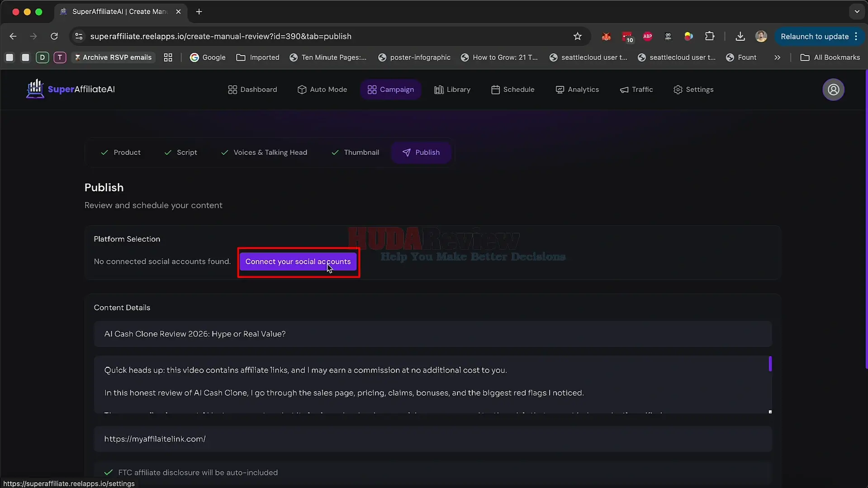The height and width of the screenshot is (488, 868).
Task: Click the T bookmark icon
Action: [x=60, y=57]
